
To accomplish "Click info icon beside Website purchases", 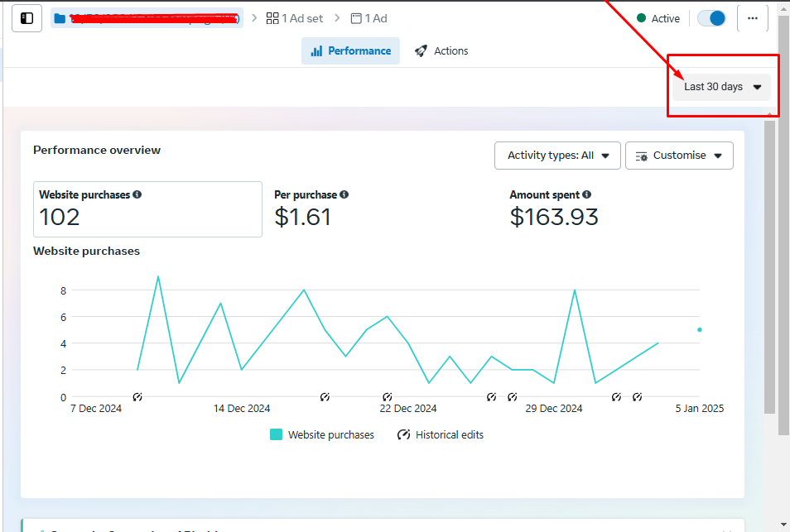I will coord(137,194).
